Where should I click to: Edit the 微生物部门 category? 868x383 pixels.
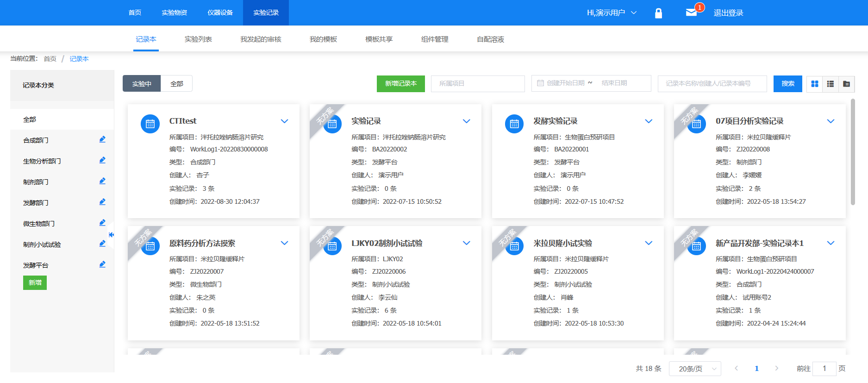tap(102, 223)
